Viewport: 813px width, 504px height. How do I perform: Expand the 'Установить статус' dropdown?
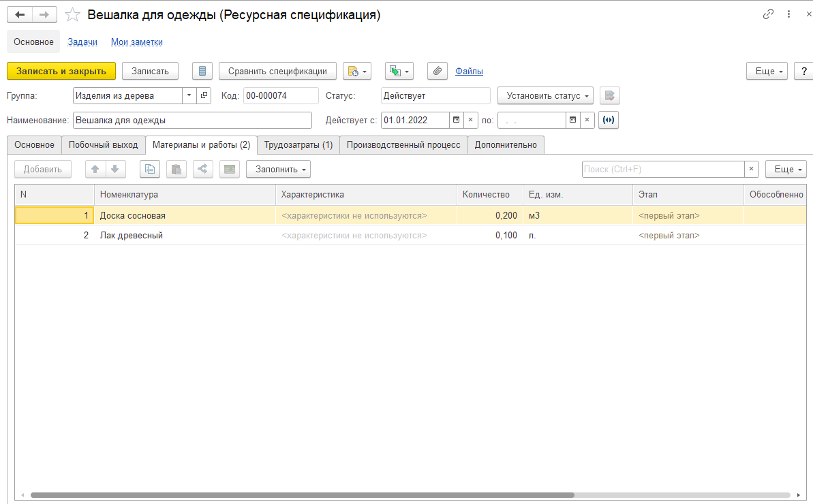545,95
